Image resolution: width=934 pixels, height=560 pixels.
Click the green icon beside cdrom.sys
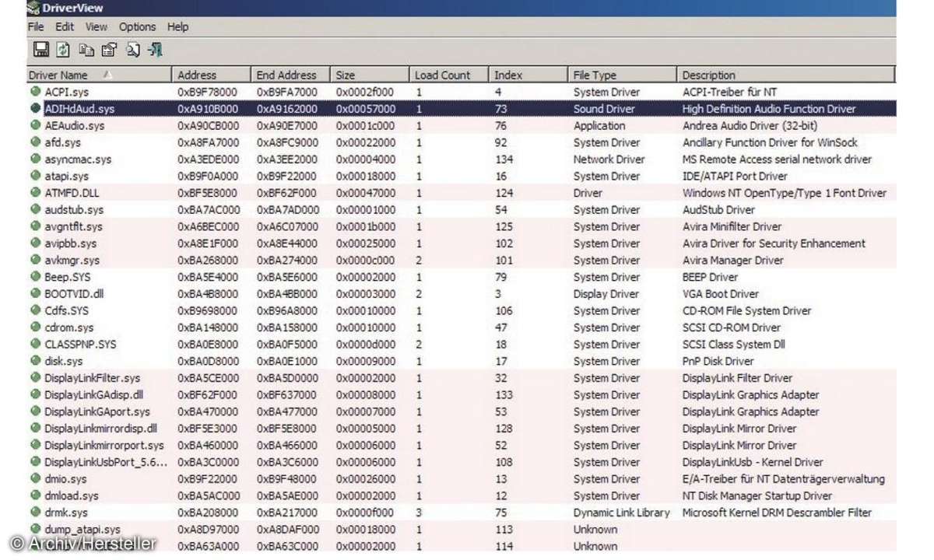36,327
